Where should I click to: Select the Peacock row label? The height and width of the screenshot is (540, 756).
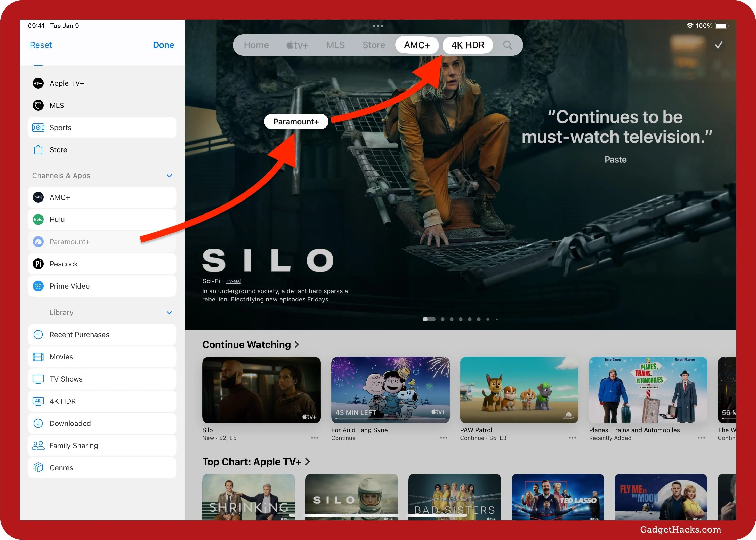click(x=63, y=264)
